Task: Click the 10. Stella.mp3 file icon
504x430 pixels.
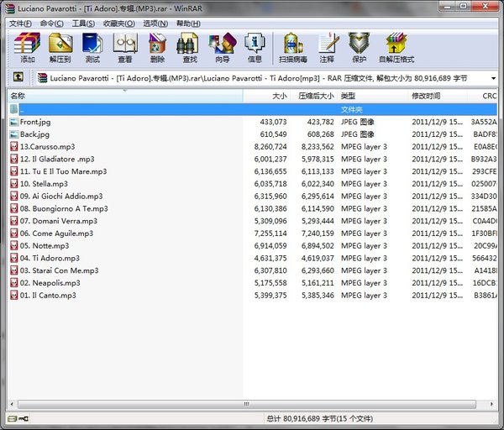Action: pos(13,184)
